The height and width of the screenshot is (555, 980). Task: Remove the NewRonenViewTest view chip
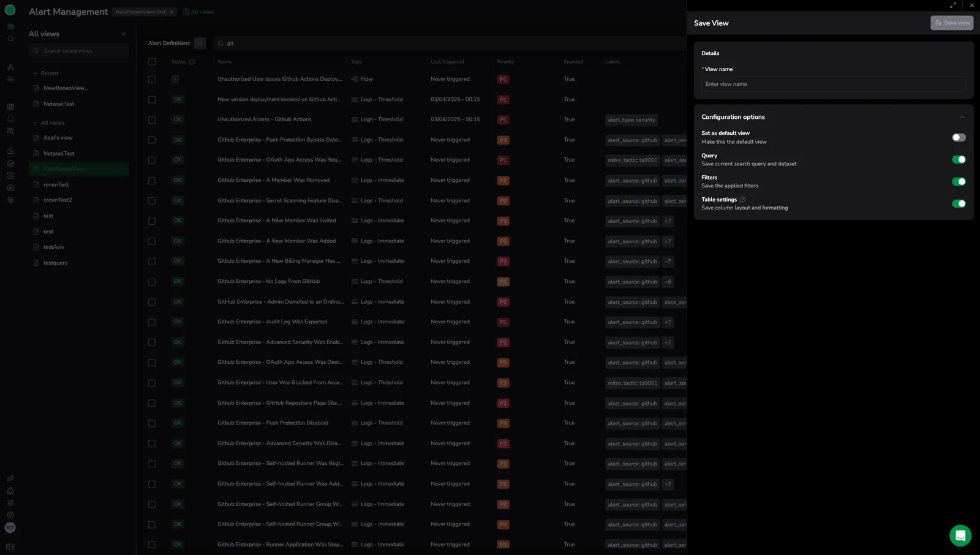click(171, 12)
